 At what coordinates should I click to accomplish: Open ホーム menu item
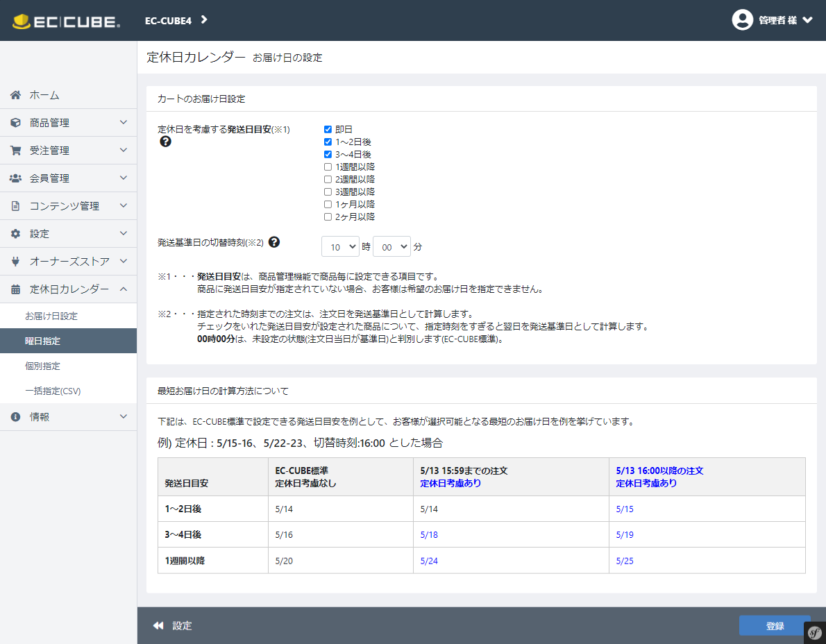69,95
